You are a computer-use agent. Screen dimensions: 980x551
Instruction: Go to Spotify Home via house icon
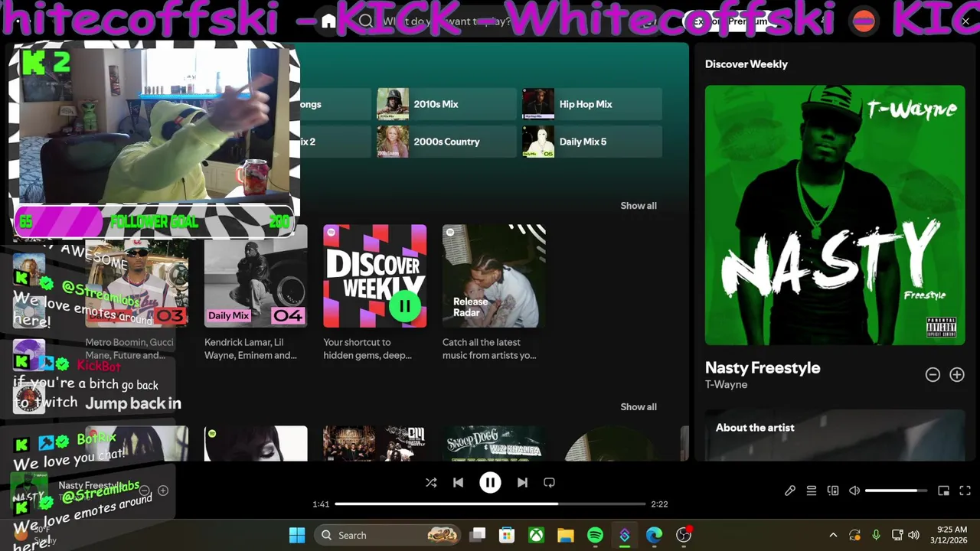coord(328,21)
